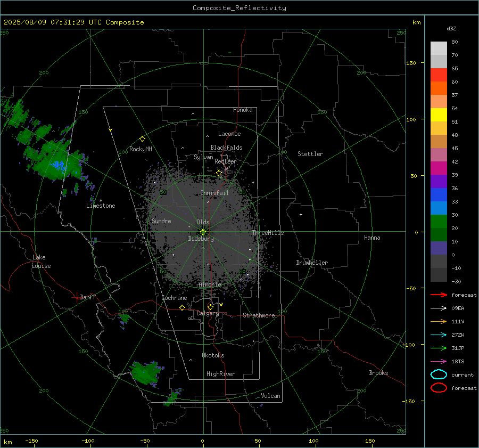Pick the magenta 39-42 dBZ swatch
This screenshot has width=479, height=448.
pos(439,168)
